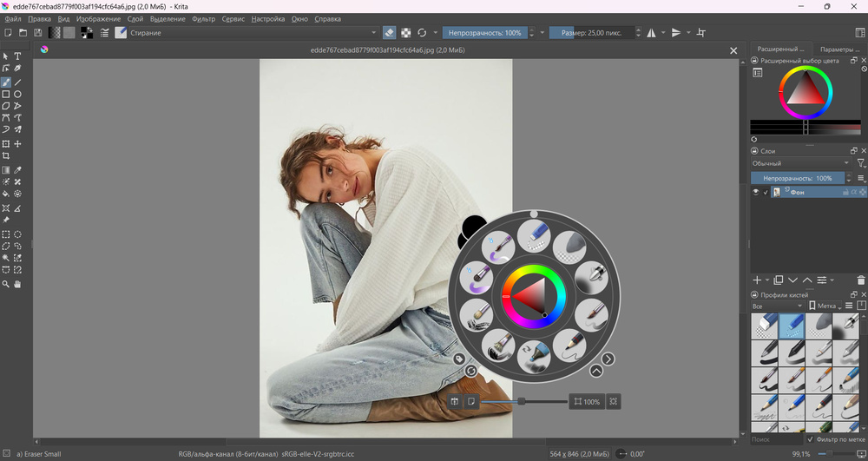Pick the Rectangle shape tool
This screenshot has height=461, width=868.
coord(6,94)
